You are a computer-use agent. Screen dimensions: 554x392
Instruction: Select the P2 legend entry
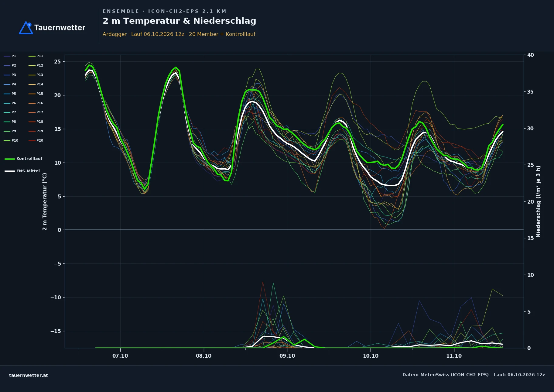tap(10, 65)
